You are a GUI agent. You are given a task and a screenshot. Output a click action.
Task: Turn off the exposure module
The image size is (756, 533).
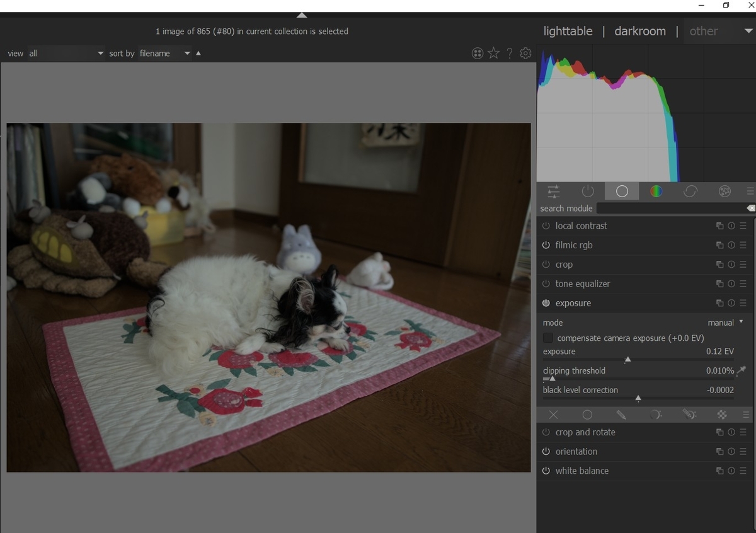click(546, 303)
